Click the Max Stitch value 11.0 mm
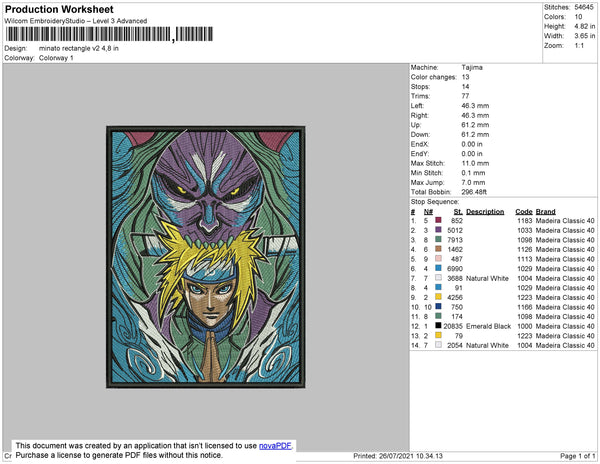The image size is (600, 464). click(475, 163)
